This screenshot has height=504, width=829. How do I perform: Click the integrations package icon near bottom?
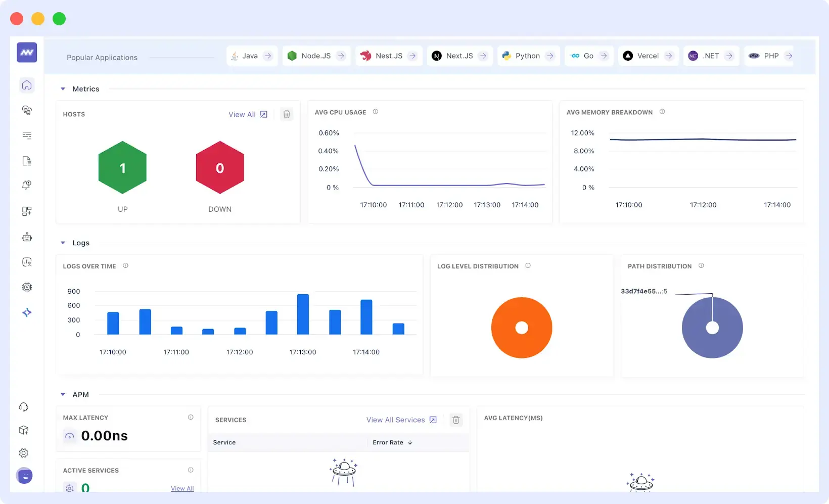[x=24, y=430]
